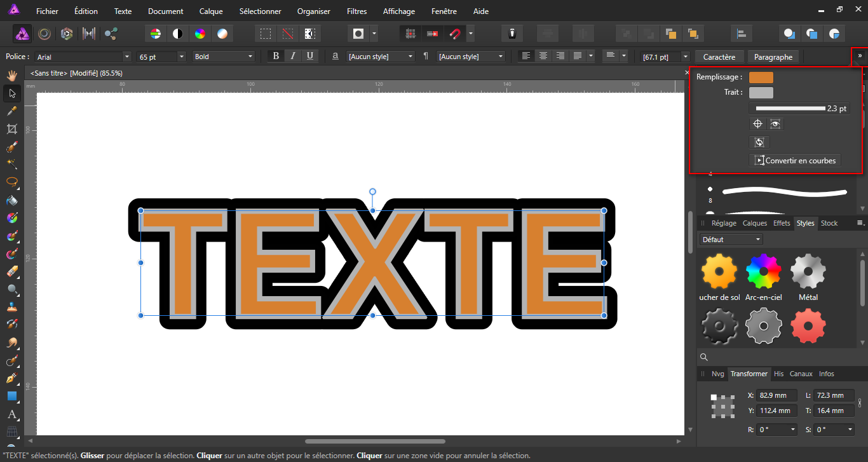Click the Deselect icon in toolbar
Screen dimensions: 868x462
288,33
